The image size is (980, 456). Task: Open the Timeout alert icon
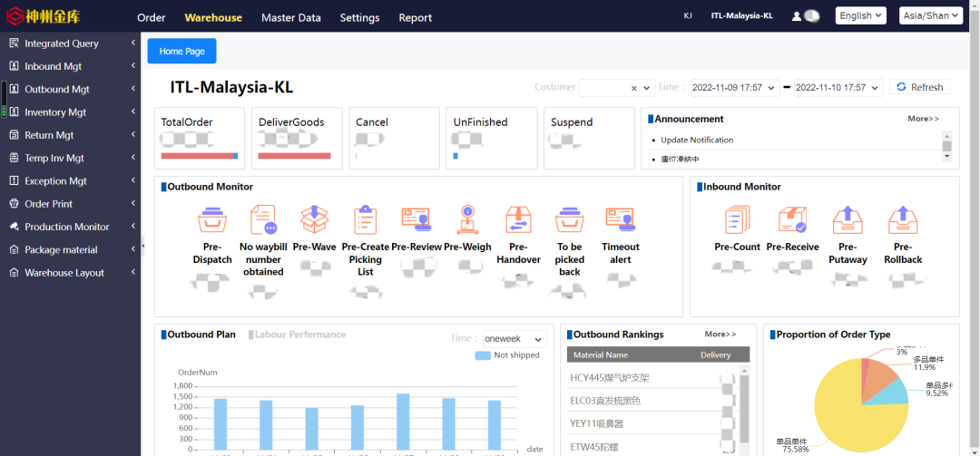click(x=620, y=220)
